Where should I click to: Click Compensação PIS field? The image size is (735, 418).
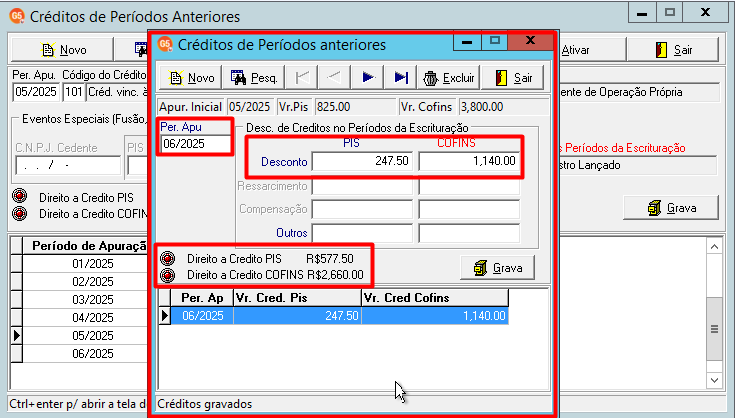[362, 209]
